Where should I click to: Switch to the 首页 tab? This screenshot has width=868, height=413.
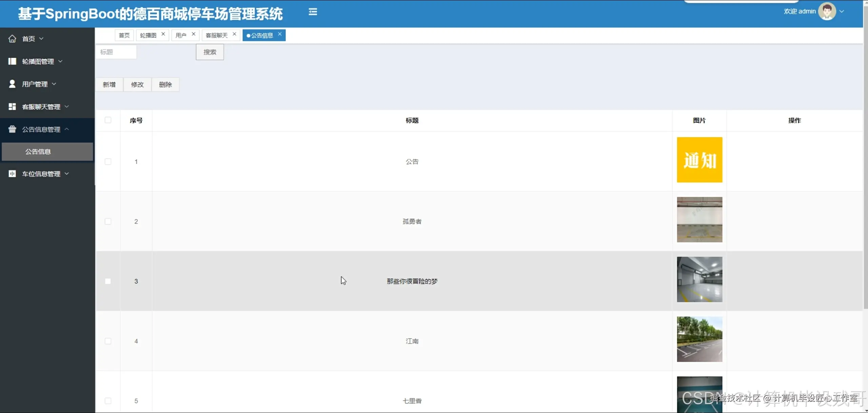click(124, 35)
